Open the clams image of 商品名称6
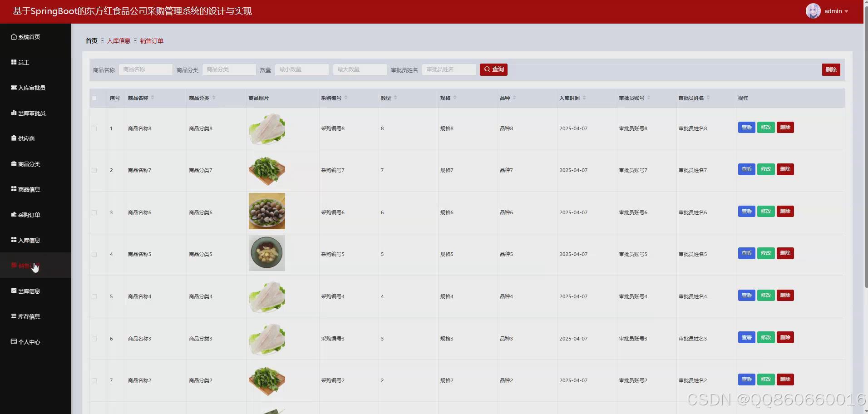868x414 pixels. tap(267, 211)
